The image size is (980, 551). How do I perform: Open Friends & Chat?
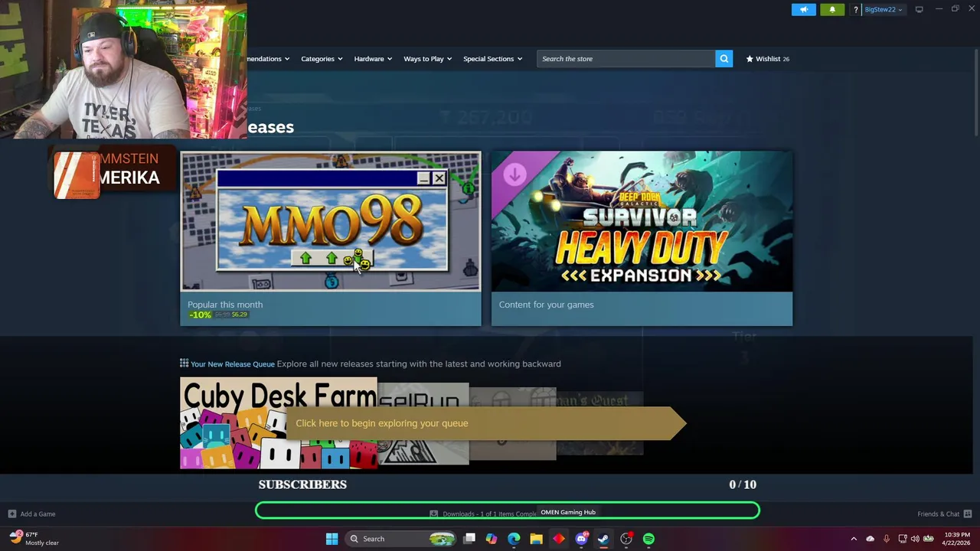point(938,514)
